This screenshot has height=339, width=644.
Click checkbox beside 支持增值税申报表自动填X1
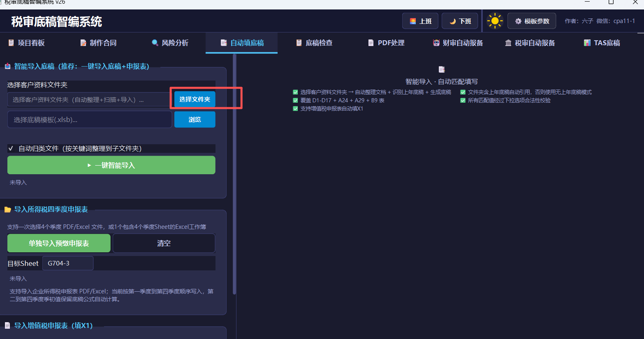[x=295, y=108]
